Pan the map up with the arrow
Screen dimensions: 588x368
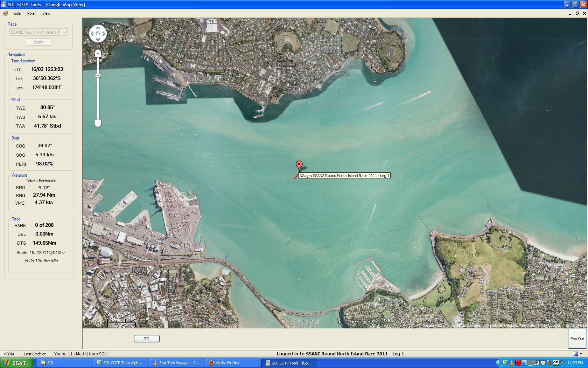click(98, 27)
